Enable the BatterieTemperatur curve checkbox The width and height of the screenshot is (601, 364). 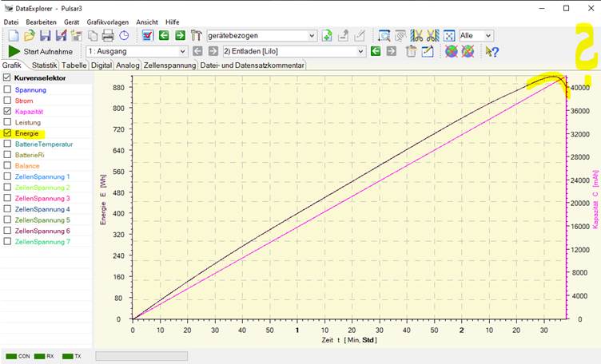point(7,144)
